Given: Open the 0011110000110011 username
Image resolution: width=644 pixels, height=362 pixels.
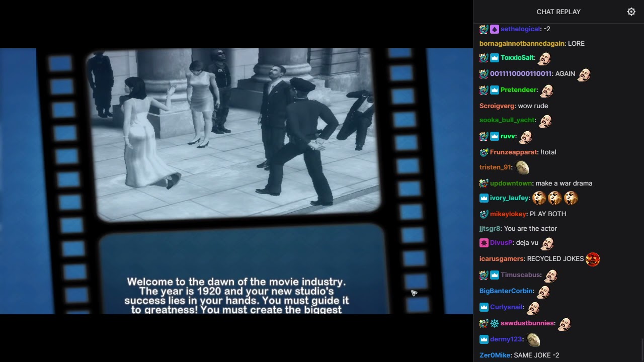Looking at the screenshot, I should 521,74.
